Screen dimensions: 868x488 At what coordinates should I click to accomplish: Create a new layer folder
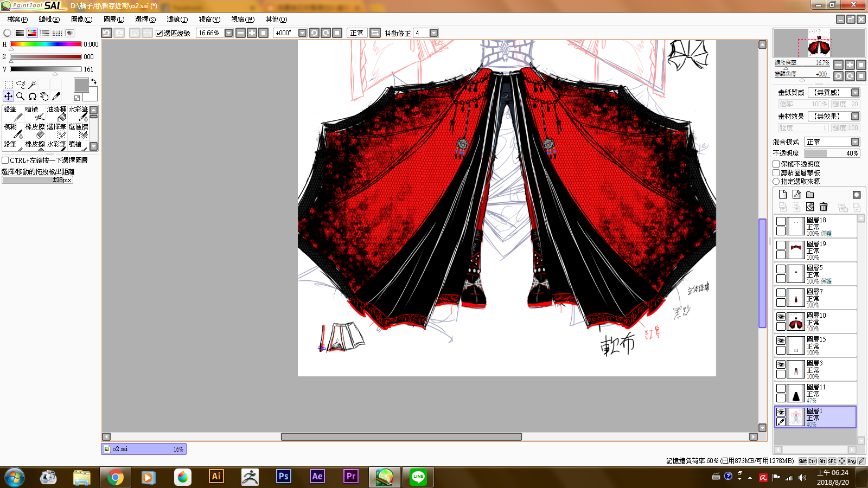[810, 194]
